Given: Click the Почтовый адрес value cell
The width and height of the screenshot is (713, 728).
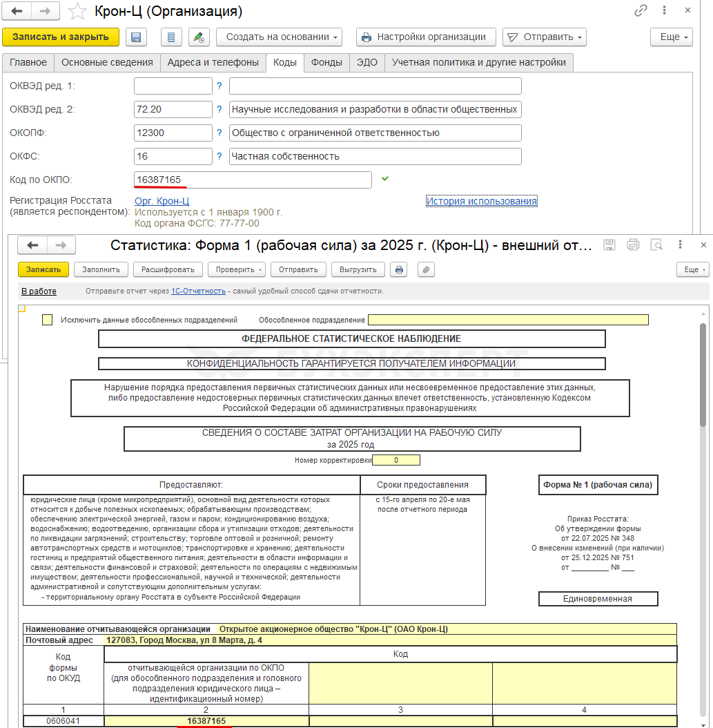Looking at the screenshot, I should pos(390,640).
